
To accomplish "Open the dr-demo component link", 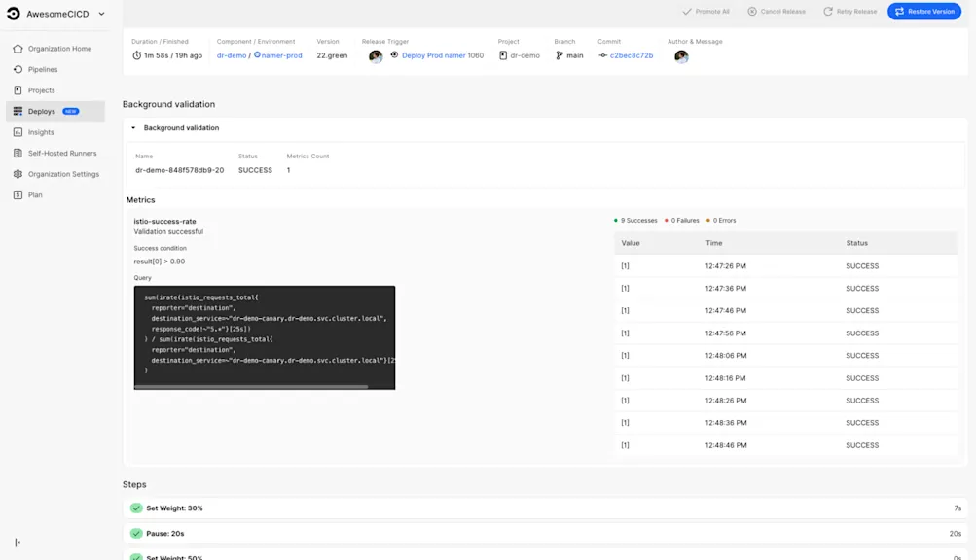I will pos(232,55).
